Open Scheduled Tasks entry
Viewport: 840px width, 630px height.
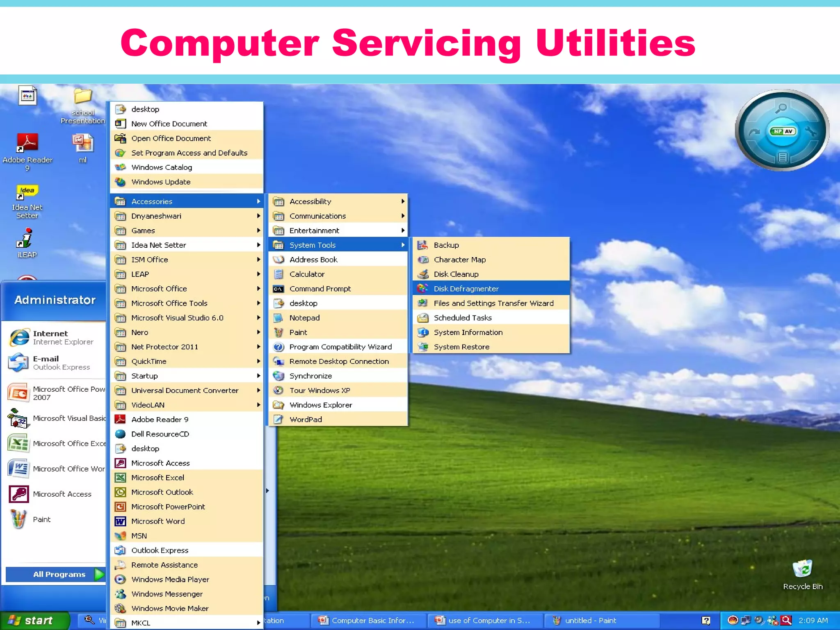click(x=491, y=317)
